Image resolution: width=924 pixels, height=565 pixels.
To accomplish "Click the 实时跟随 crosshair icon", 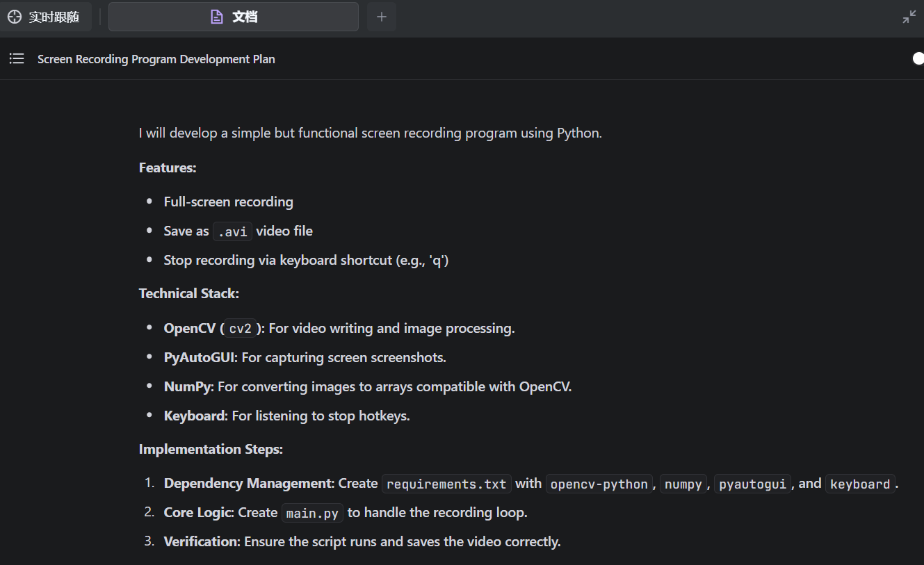I will 15,17.
